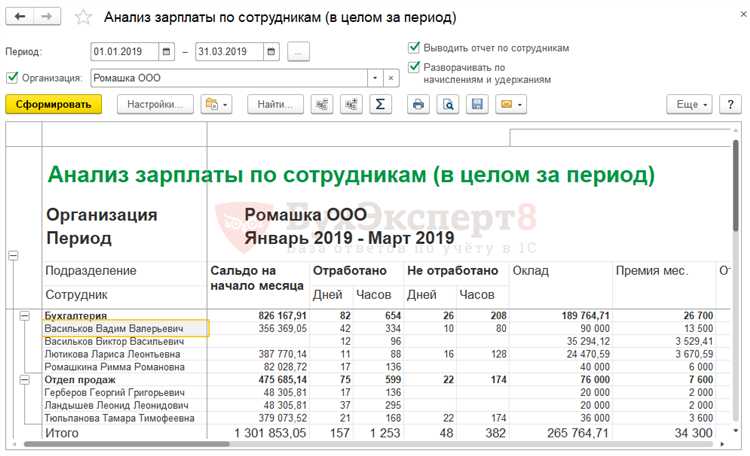Click the sum (Σ) calculation icon
Viewport: 750px width, 456px height.
click(380, 104)
